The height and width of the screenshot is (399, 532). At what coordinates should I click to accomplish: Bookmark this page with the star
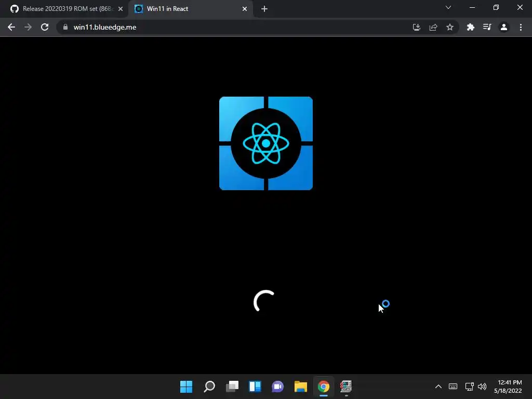450,27
